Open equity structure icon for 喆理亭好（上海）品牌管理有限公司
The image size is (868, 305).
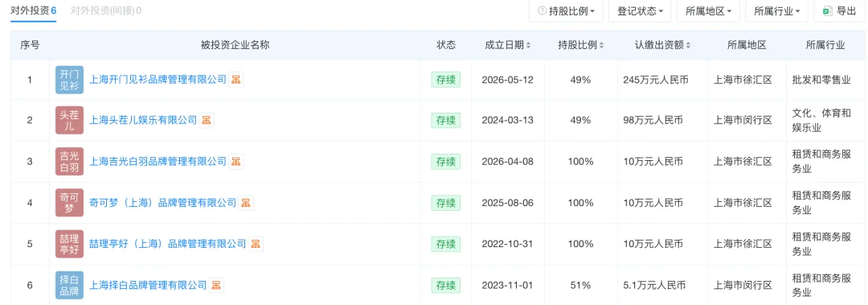(x=256, y=244)
